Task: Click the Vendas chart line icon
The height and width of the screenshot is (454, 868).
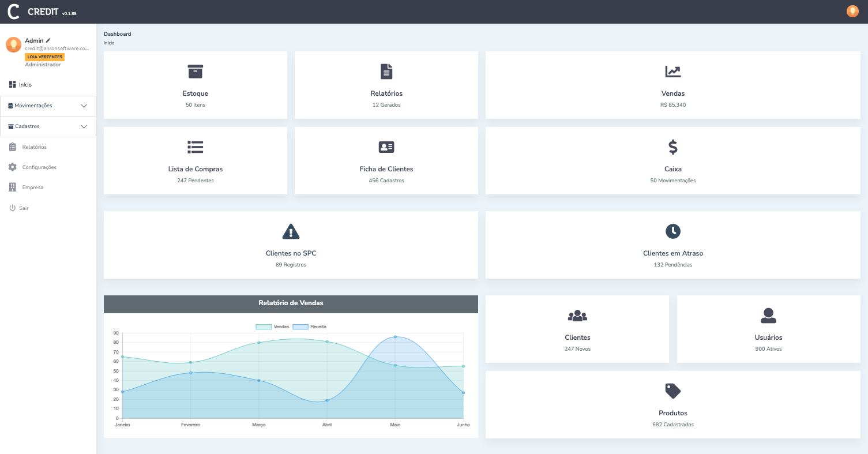Action: pyautogui.click(x=672, y=72)
